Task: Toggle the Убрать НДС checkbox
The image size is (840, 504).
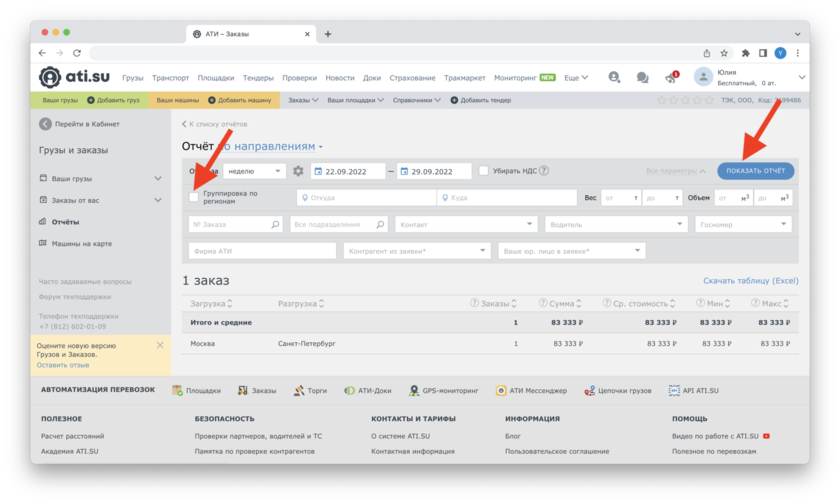Action: (484, 171)
